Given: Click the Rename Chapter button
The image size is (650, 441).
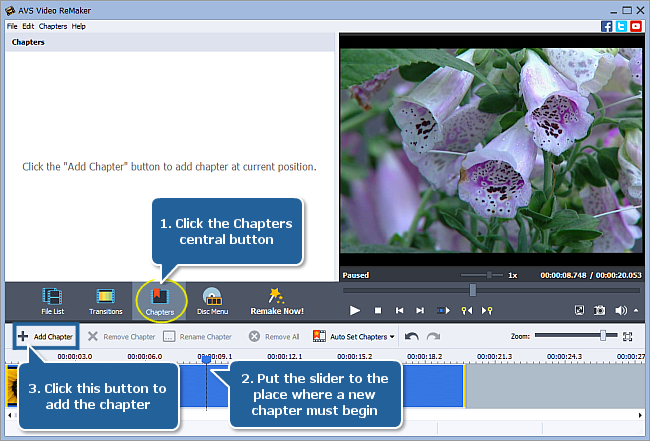Looking at the screenshot, I should (x=197, y=337).
